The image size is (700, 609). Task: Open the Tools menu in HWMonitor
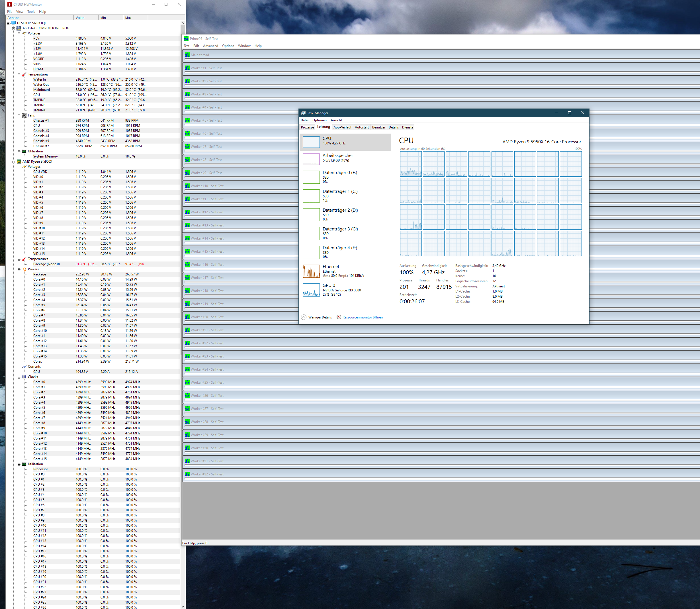(31, 12)
